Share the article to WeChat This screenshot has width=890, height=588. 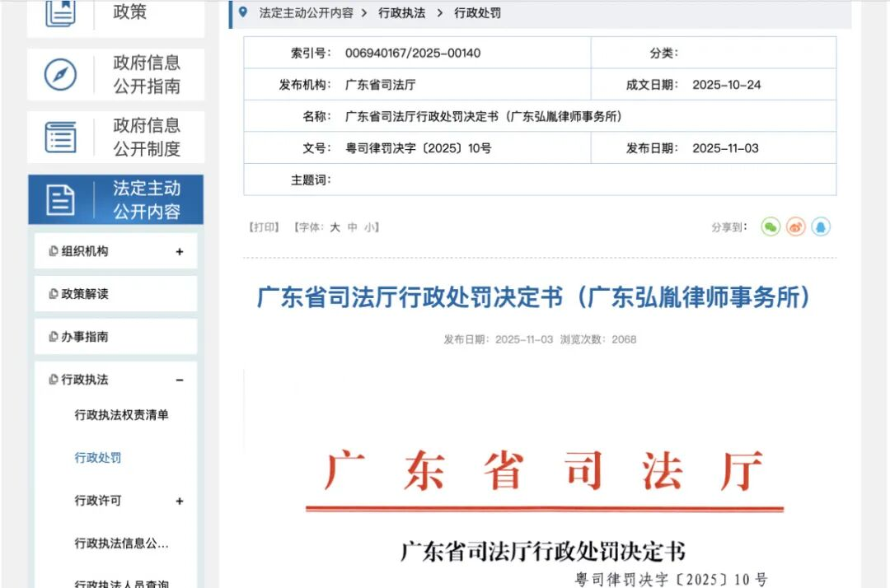point(771,226)
